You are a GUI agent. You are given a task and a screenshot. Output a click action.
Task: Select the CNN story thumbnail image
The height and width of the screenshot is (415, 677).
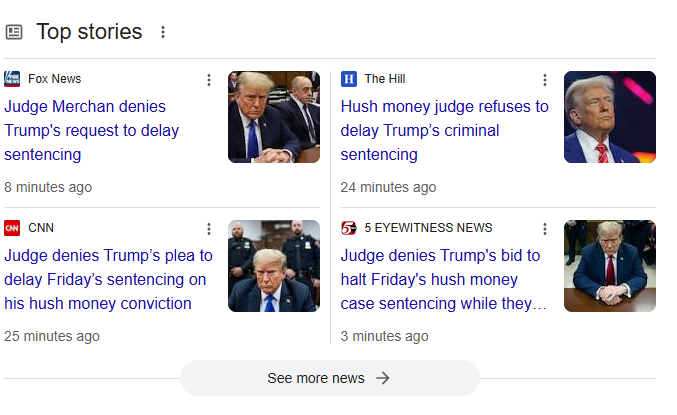(273, 266)
